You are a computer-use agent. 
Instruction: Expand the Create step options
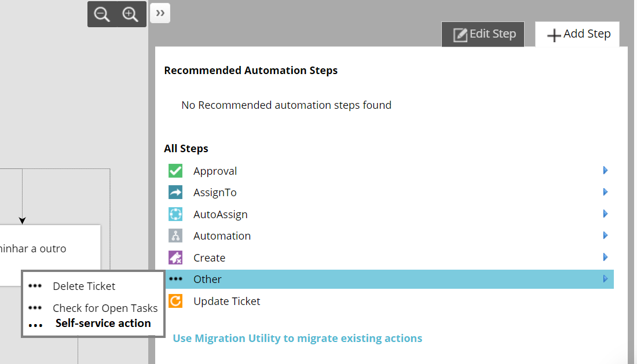(x=606, y=258)
